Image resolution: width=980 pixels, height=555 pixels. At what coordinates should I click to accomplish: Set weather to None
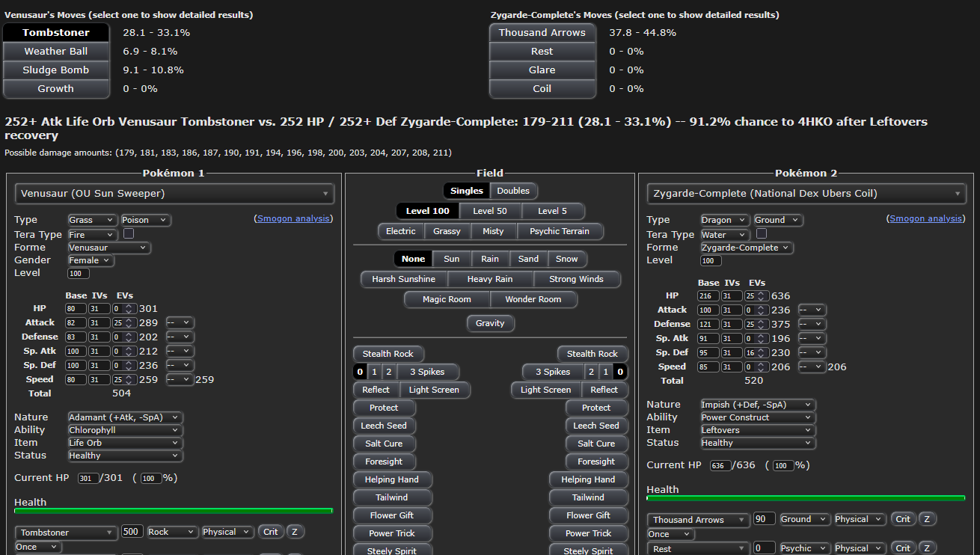(413, 259)
